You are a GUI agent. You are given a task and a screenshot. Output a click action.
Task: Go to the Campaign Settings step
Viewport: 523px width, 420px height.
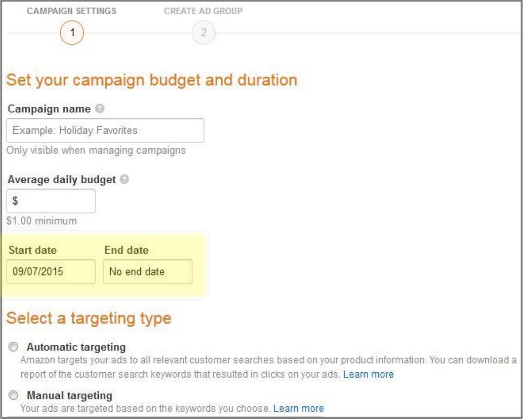coord(72,11)
